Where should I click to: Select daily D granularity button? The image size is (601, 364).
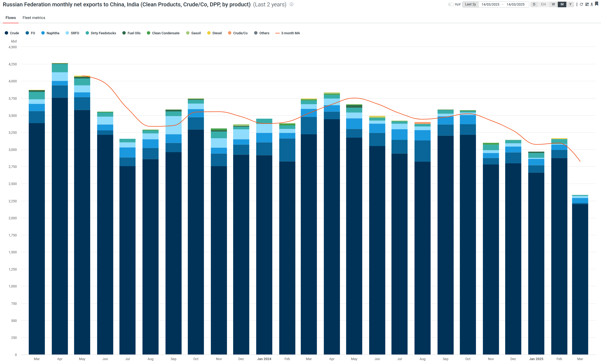click(534, 4)
